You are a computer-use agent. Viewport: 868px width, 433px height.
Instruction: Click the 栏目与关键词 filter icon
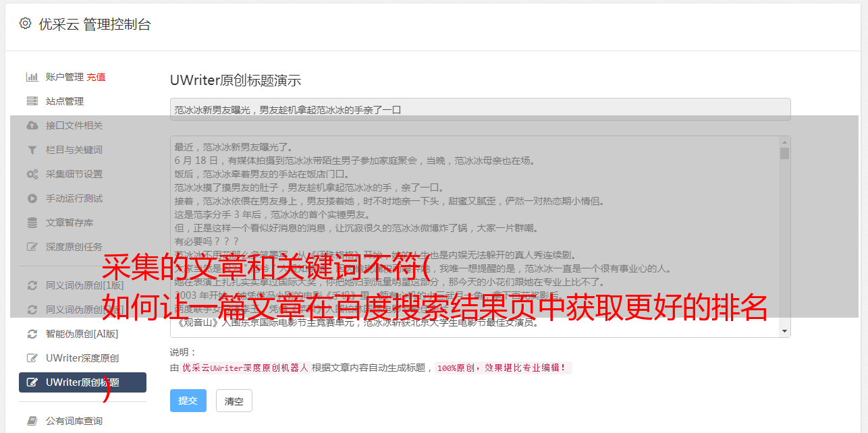click(32, 150)
